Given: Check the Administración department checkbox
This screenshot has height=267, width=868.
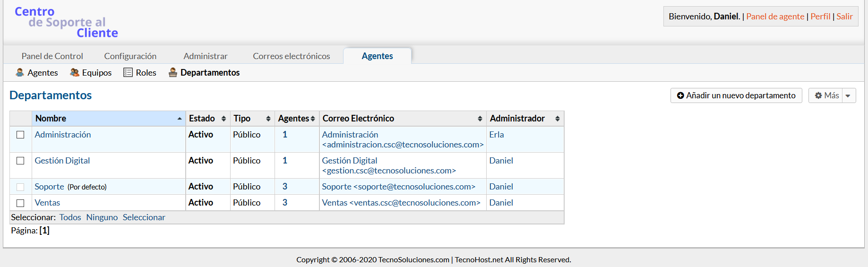Looking at the screenshot, I should [x=20, y=135].
